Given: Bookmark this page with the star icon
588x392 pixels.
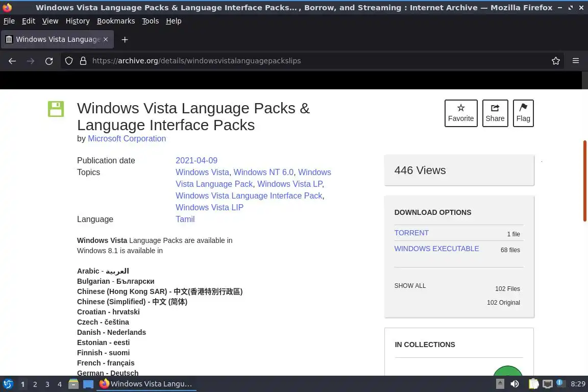Looking at the screenshot, I should [x=556, y=61].
